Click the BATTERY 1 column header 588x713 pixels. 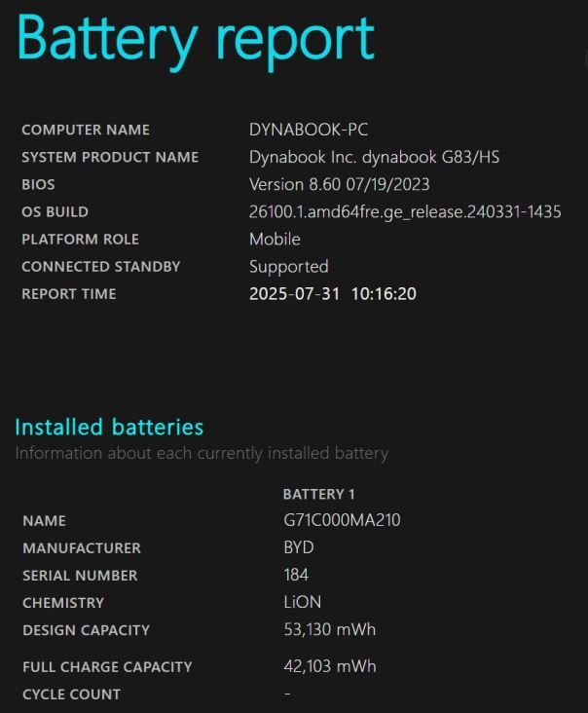(318, 494)
